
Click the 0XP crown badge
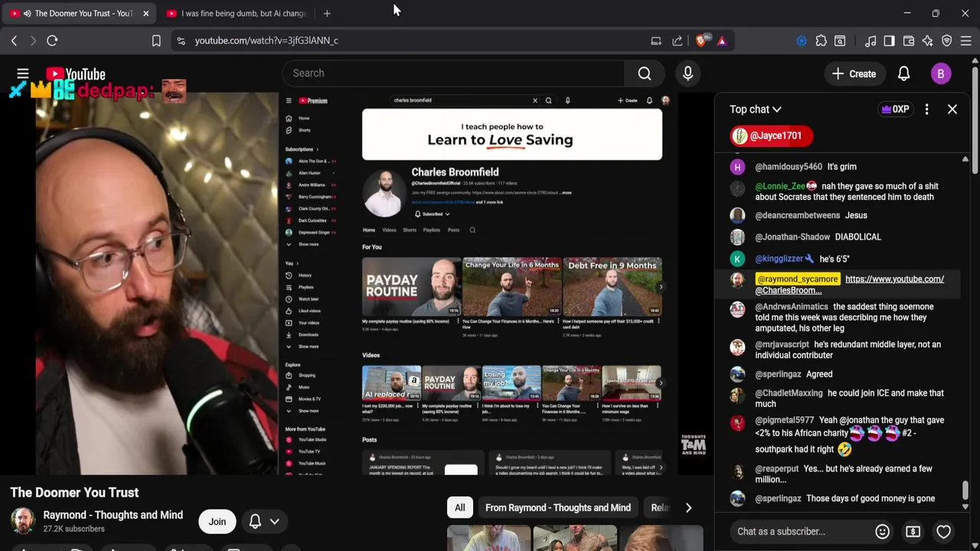(895, 109)
